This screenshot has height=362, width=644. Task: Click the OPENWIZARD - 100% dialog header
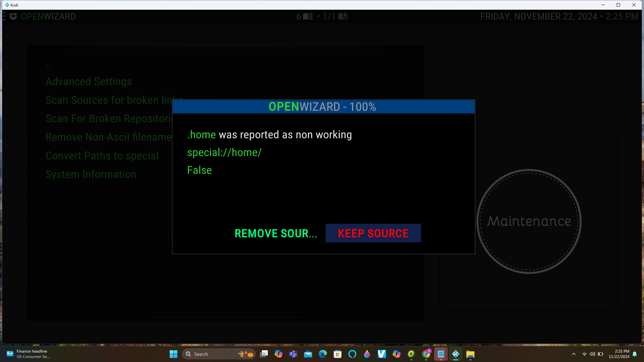(324, 107)
